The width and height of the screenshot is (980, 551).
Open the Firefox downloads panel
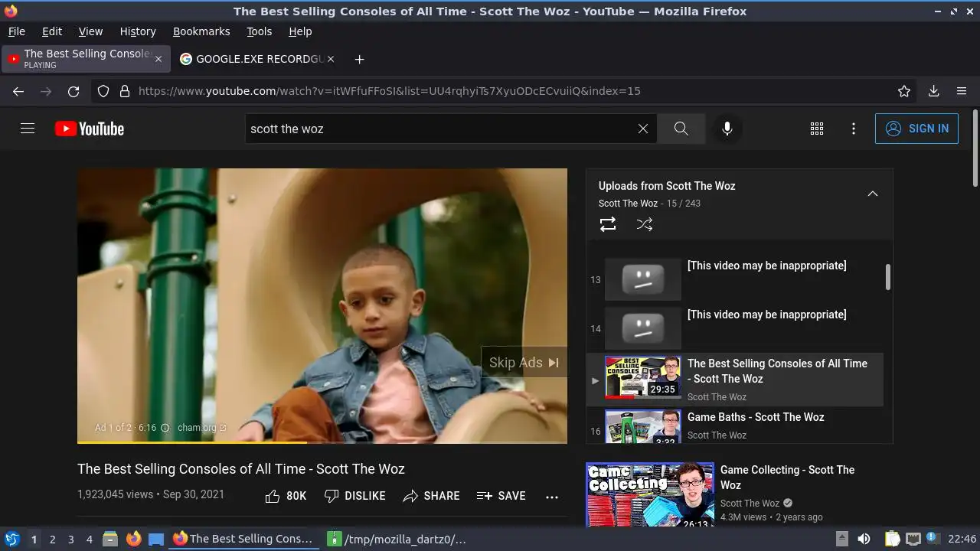(933, 91)
